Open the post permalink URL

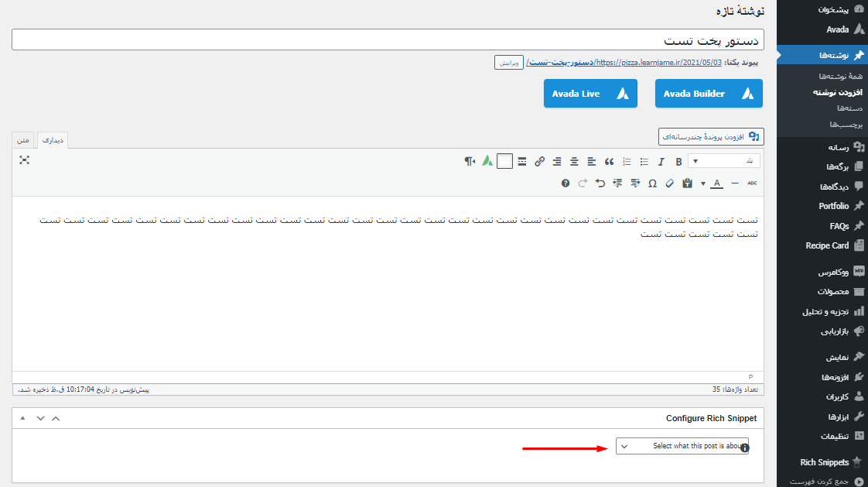(x=624, y=63)
